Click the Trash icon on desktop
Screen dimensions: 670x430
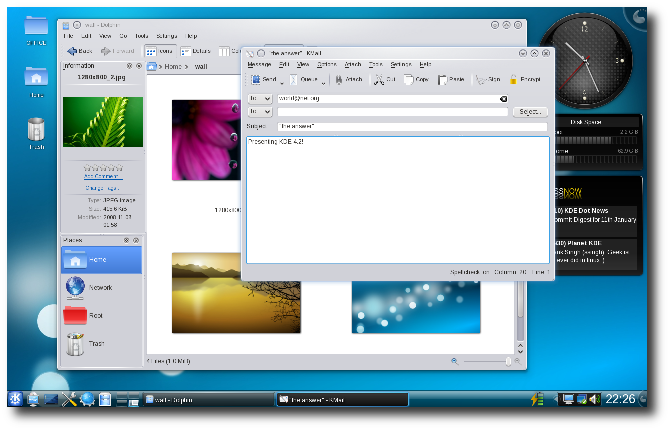pyautogui.click(x=37, y=130)
